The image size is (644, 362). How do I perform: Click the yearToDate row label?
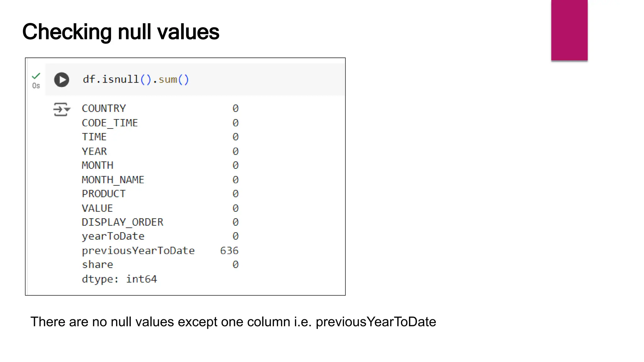pos(113,236)
